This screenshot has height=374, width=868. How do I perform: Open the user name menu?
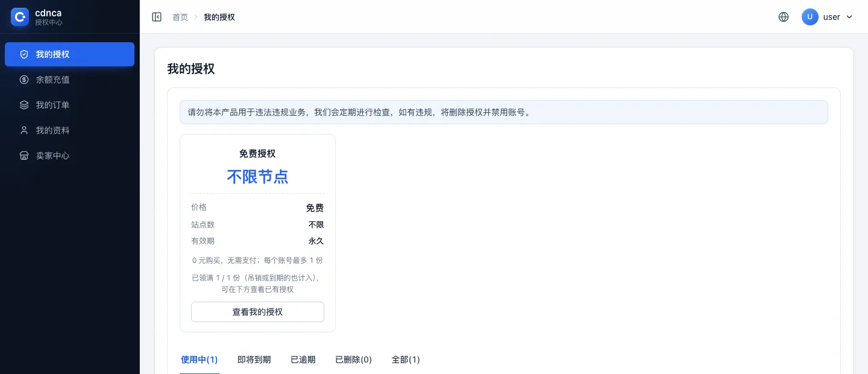[832, 17]
